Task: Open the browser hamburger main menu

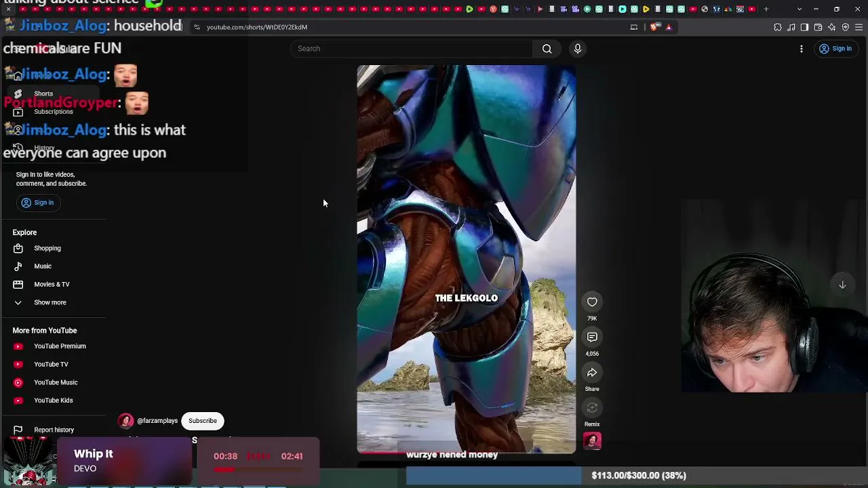Action: click(x=859, y=27)
